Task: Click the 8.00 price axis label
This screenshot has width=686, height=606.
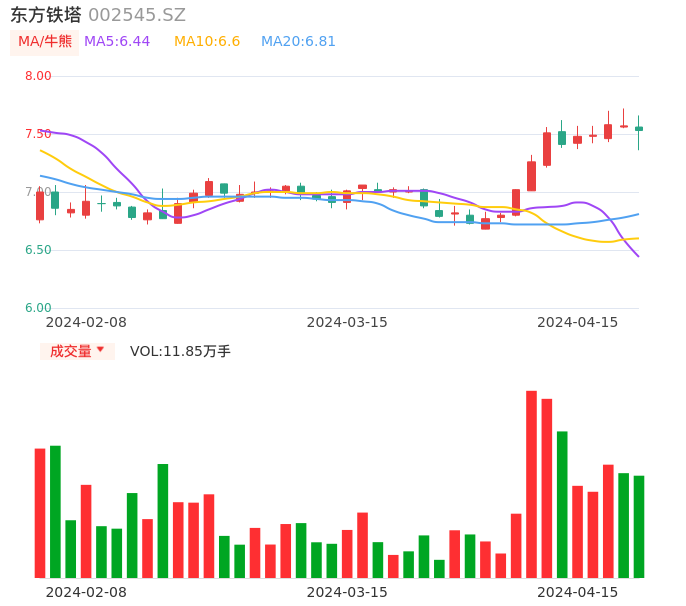Action: pyautogui.click(x=38, y=76)
